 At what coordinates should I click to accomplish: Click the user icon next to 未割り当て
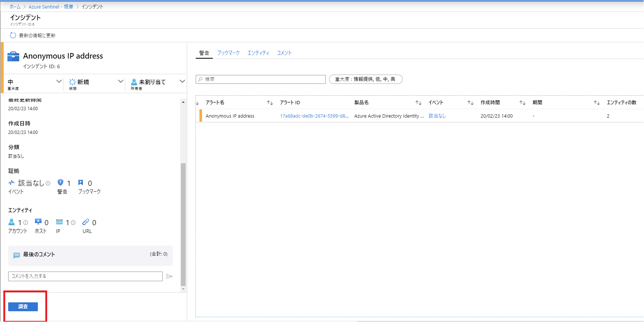(x=134, y=82)
